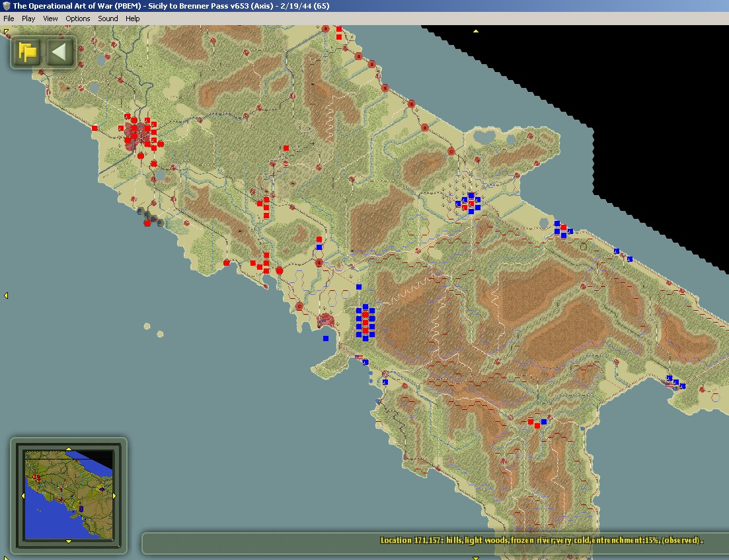This screenshot has height=560, width=729.
Task: Click inside the minimap overview
Action: pyautogui.click(x=69, y=495)
